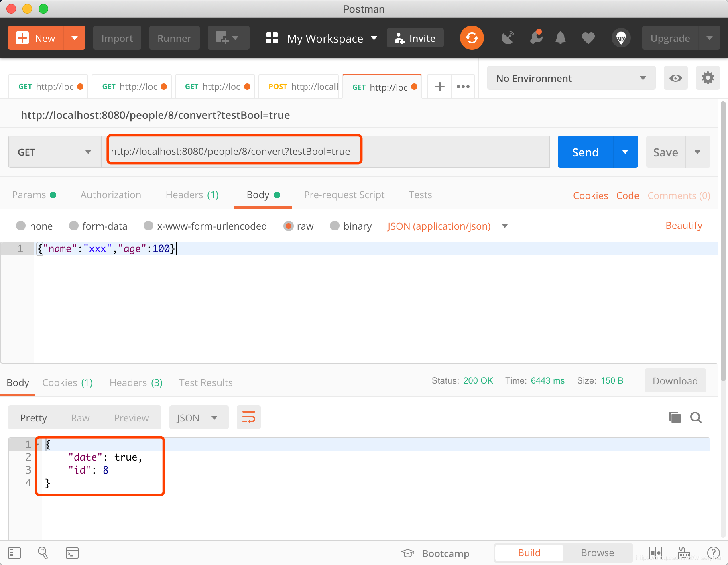This screenshot has width=728, height=565.
Task: Open the workspace grid icon
Action: [272, 38]
